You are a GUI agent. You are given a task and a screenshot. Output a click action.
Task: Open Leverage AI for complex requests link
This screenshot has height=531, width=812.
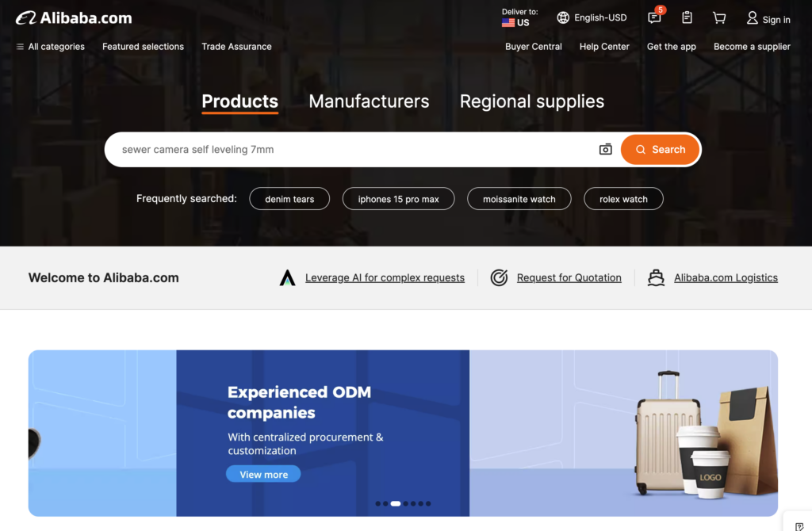pos(385,278)
